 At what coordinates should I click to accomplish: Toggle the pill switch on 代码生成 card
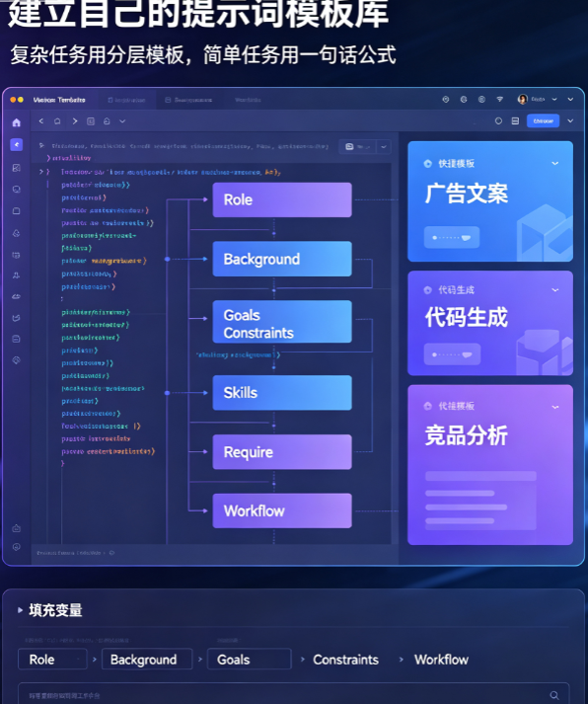pos(452,354)
